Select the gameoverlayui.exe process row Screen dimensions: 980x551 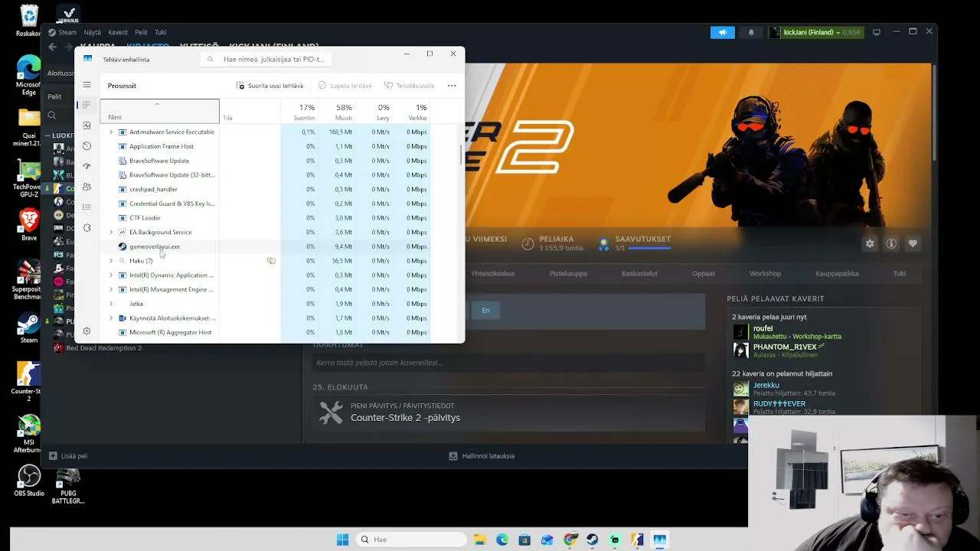click(265, 246)
